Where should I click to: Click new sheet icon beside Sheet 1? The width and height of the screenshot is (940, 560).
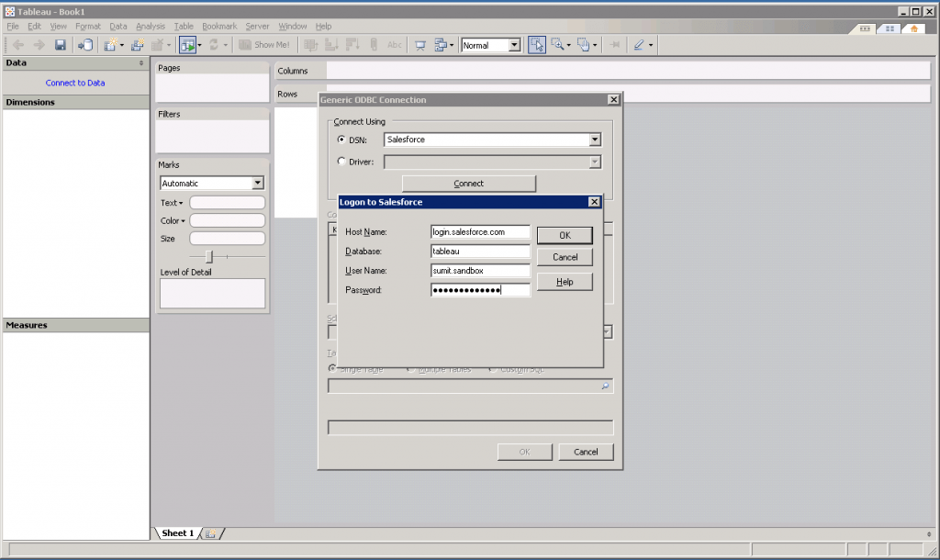click(210, 533)
